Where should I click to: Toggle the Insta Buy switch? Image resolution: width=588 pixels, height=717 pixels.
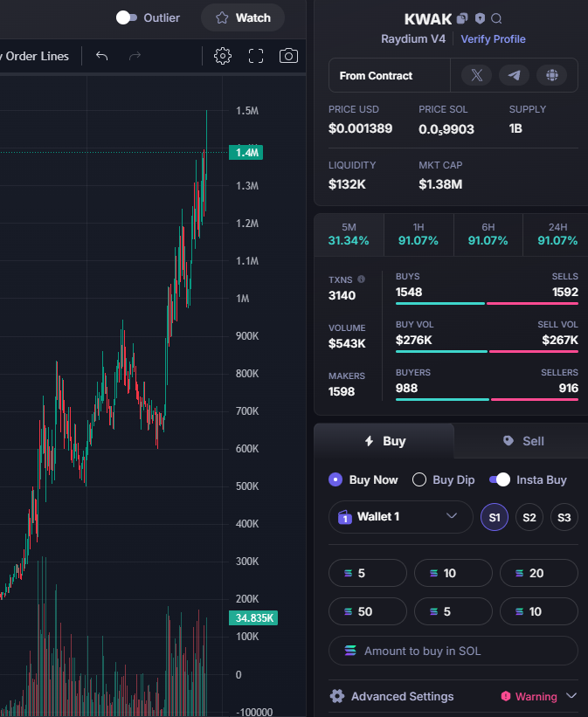pyautogui.click(x=499, y=479)
